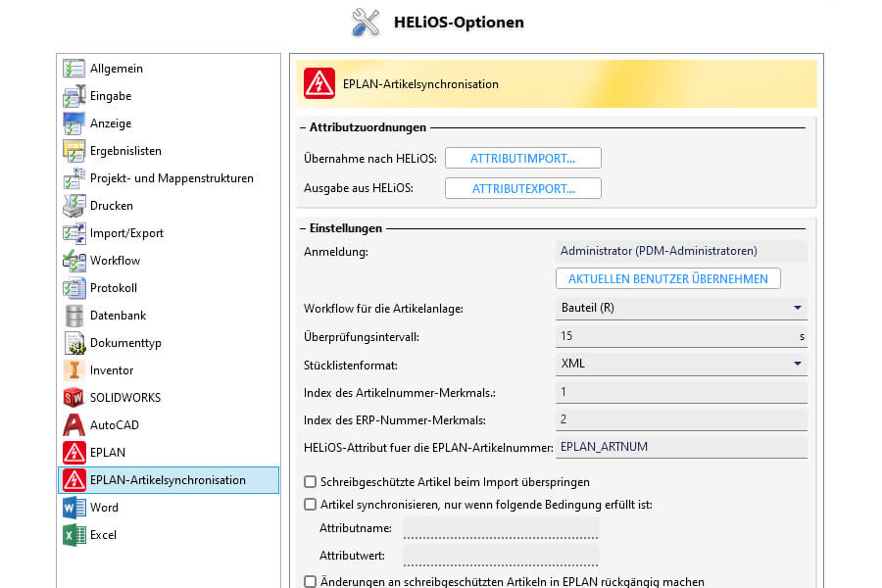Click the Anmeldung Administrator field
Screen dimensions: 882x588
click(x=681, y=251)
